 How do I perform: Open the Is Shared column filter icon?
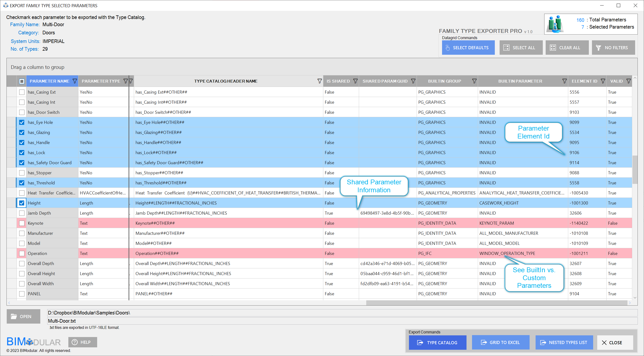click(x=355, y=81)
